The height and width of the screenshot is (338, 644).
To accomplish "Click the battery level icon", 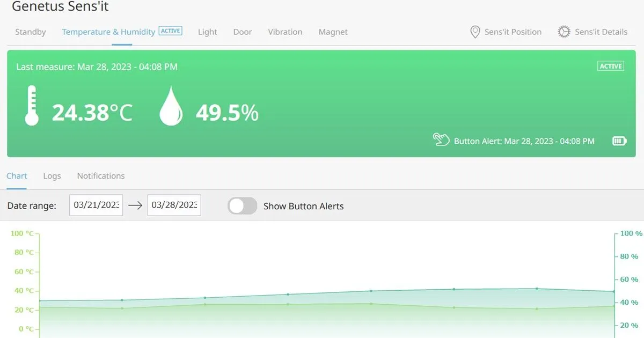I will pos(619,141).
